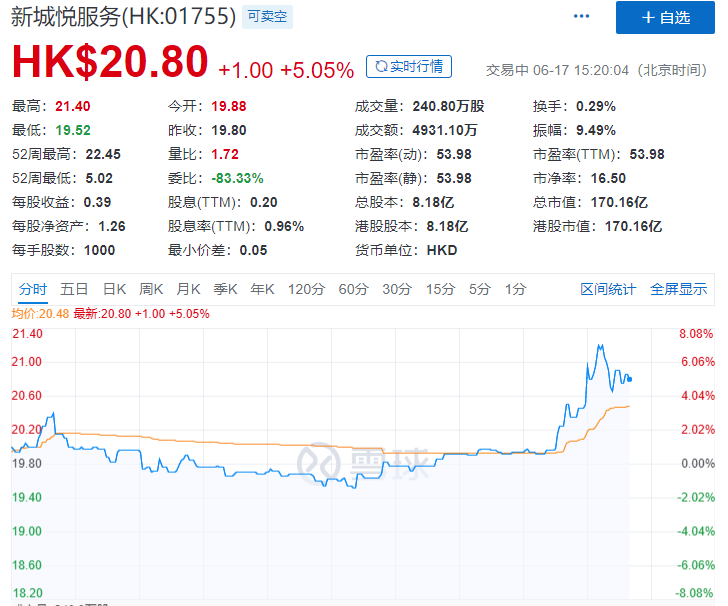Screen dimensions: 728x606
Task: Switch to 五日 chart tab
Action: coord(74,289)
